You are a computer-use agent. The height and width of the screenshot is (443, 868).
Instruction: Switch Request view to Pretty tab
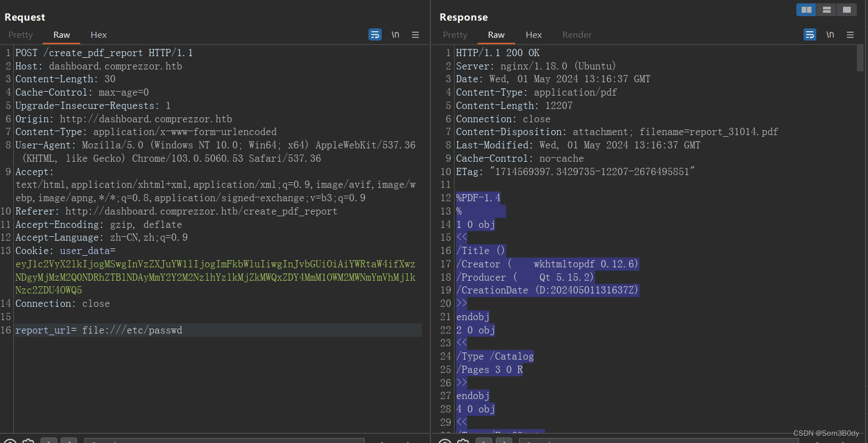21,34
